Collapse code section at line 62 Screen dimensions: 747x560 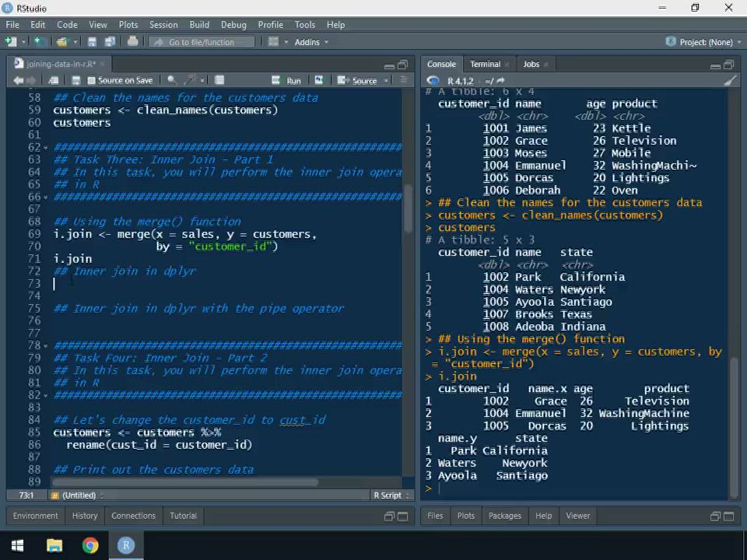click(46, 148)
